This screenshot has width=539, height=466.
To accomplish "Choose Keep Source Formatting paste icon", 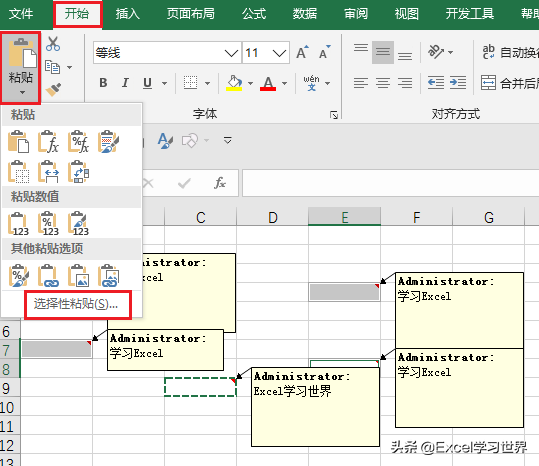I will tap(108, 141).
